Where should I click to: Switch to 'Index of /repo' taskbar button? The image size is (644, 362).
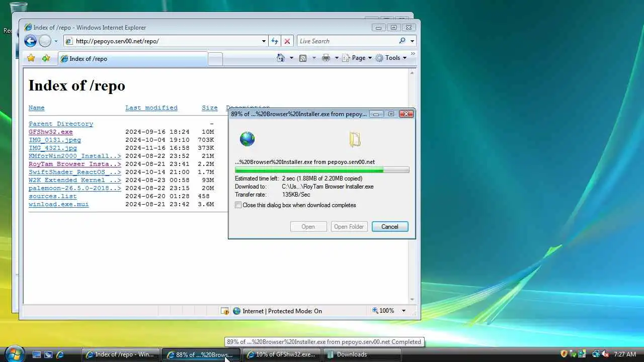coord(121,354)
